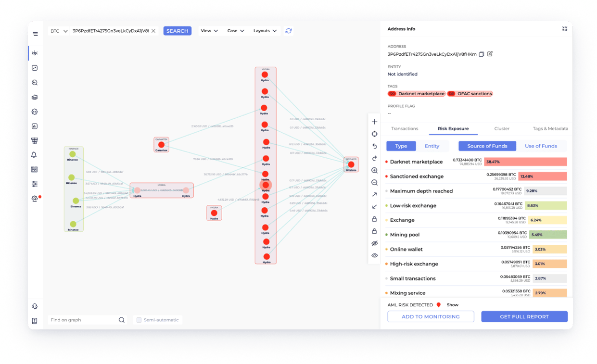Click the SEARCH button
The height and width of the screenshot is (364, 597).
pyautogui.click(x=178, y=31)
